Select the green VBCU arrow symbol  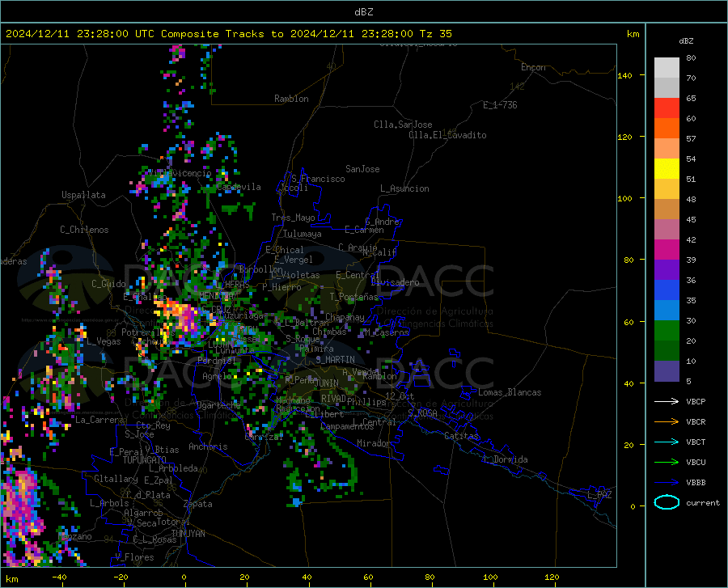coord(667,463)
